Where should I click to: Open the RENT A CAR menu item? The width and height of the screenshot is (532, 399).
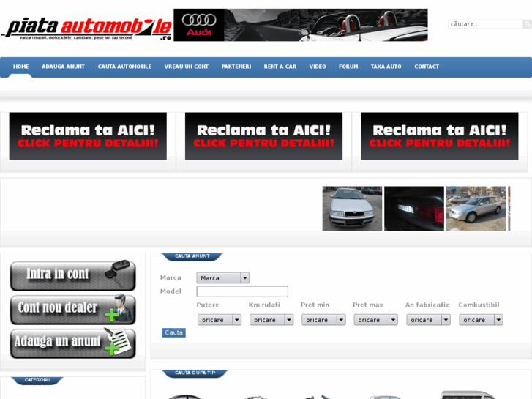280,67
